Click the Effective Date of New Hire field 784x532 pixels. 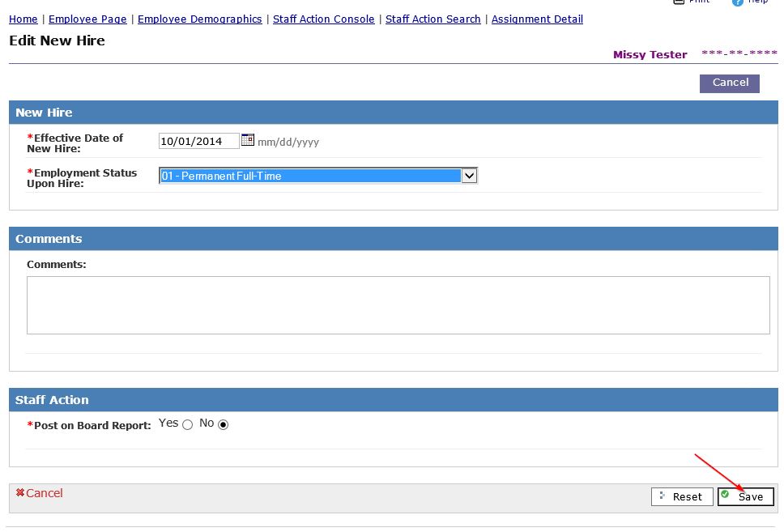pos(198,141)
